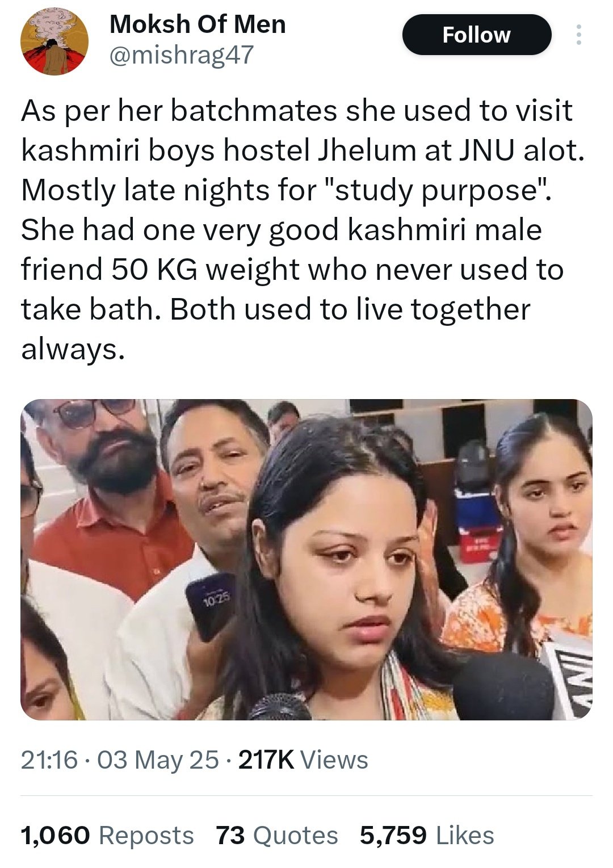613x868 pixels.
Task: Open the three-dot more options menu
Action: click(x=578, y=35)
